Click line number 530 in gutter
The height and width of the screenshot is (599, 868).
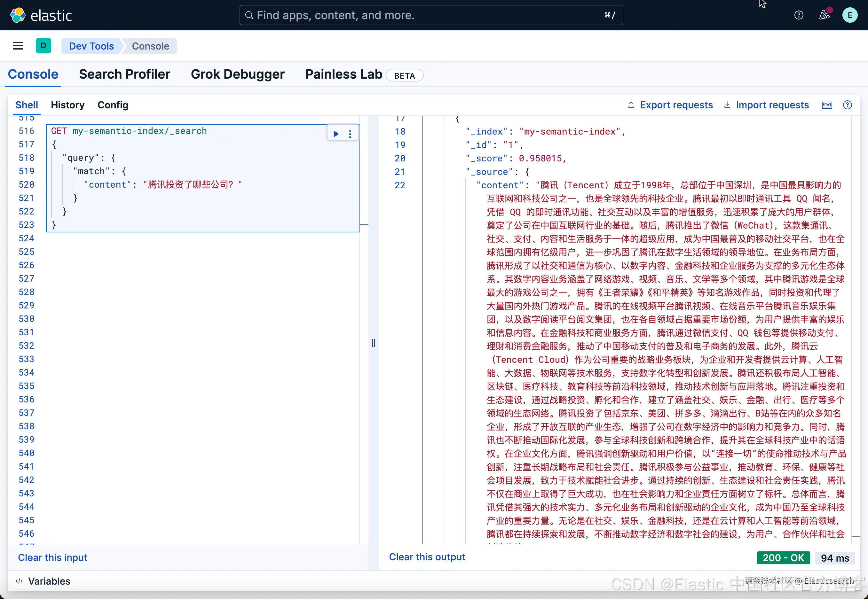pos(26,319)
